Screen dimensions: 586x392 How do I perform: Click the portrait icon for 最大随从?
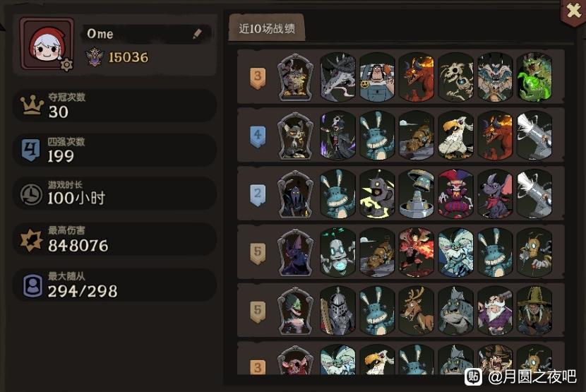click(x=32, y=286)
